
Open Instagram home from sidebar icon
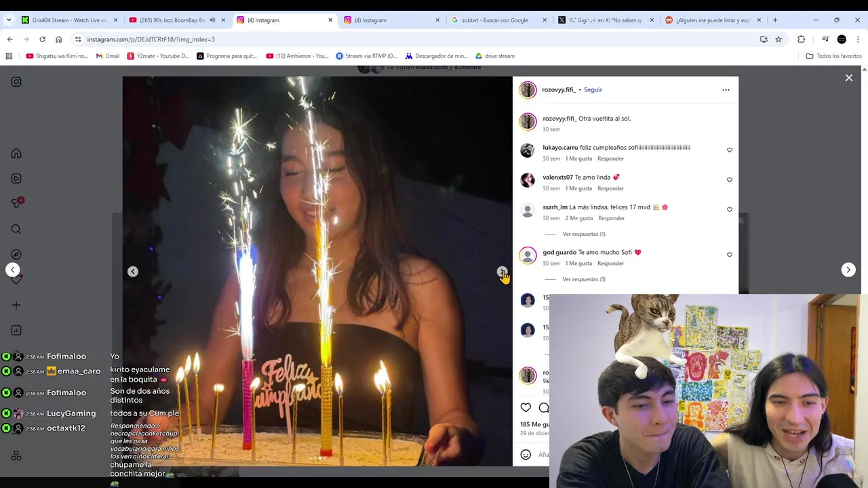coord(16,153)
